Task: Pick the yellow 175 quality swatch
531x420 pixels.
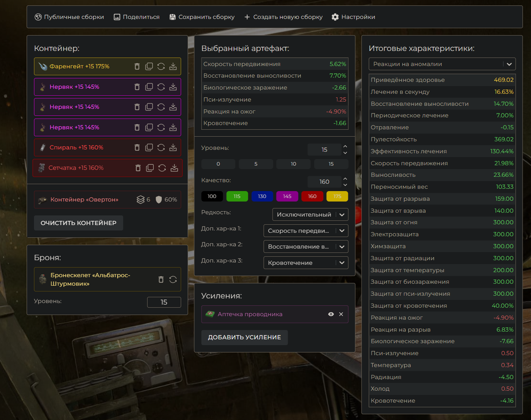Action: (x=338, y=196)
